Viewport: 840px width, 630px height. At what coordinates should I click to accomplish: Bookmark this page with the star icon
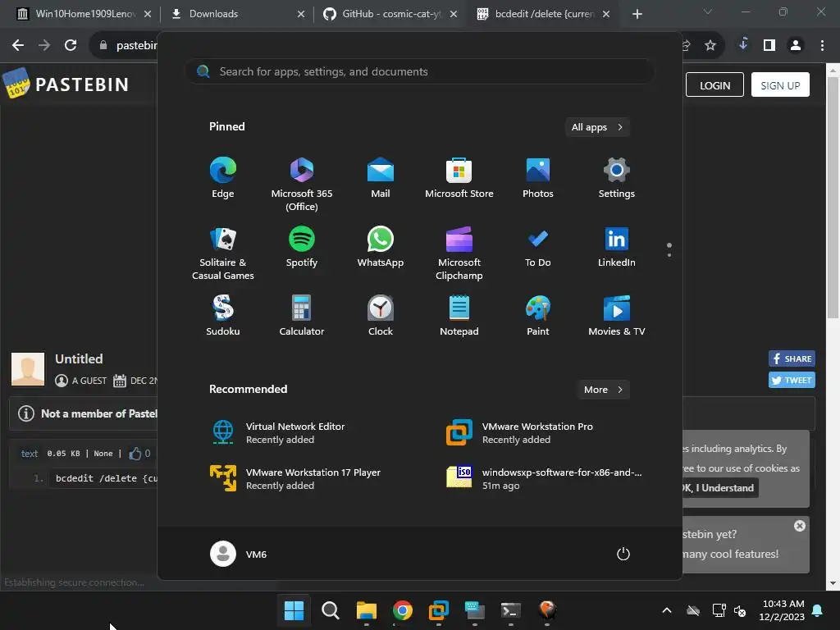710,46
